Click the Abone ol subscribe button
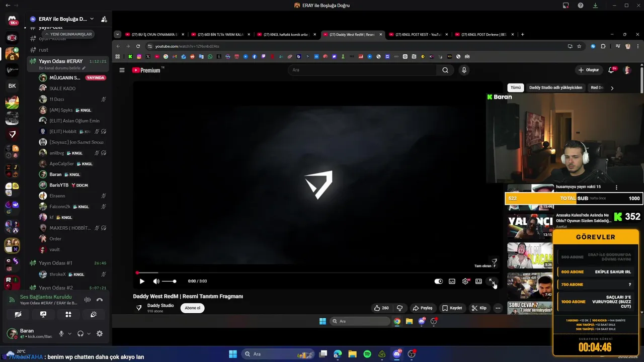The width and height of the screenshot is (644, 362). point(192,308)
